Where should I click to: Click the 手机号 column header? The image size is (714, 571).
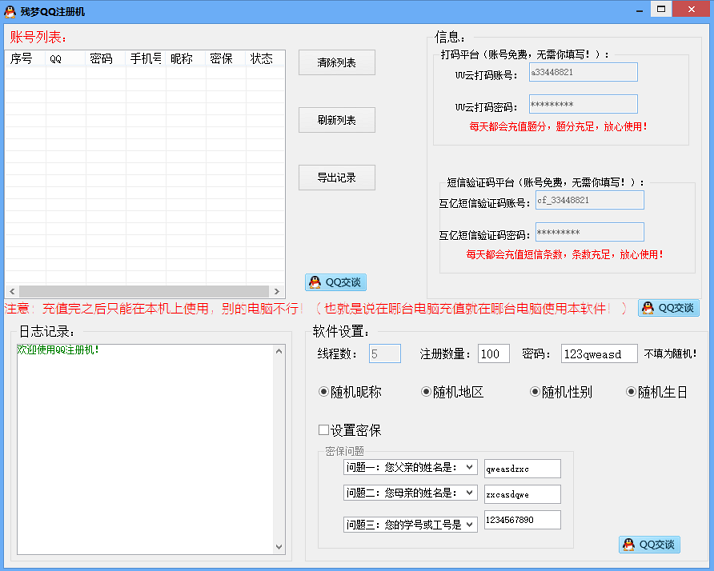pyautogui.click(x=146, y=58)
